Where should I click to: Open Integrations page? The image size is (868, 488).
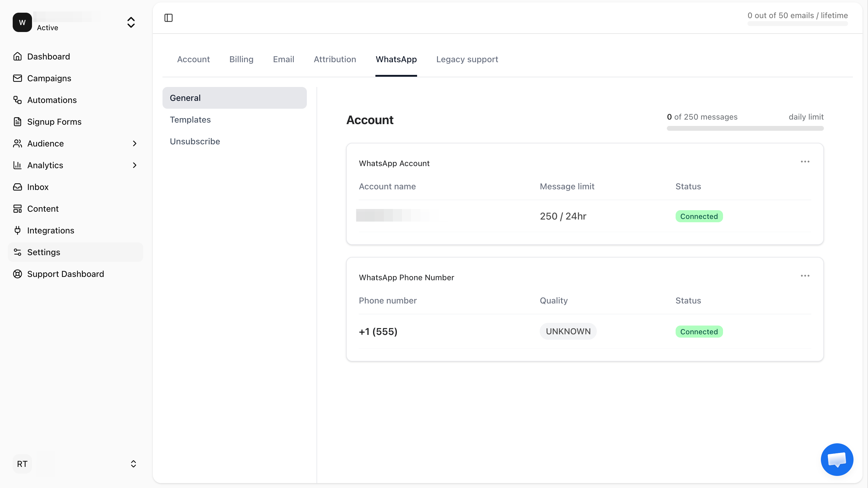pos(50,230)
